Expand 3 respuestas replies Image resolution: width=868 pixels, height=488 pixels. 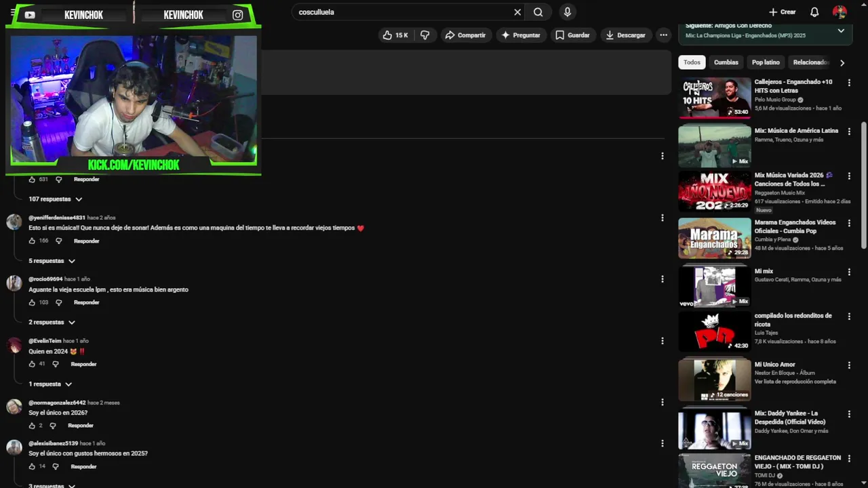point(52,485)
